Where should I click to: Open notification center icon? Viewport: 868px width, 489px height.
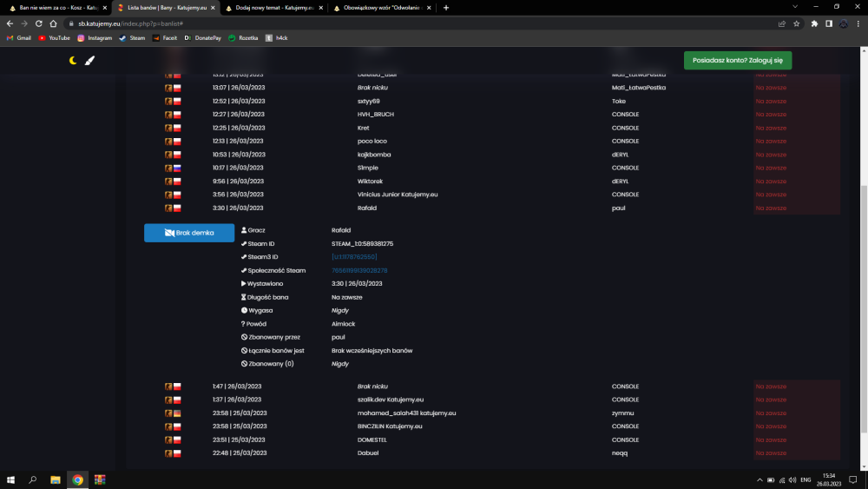point(853,480)
